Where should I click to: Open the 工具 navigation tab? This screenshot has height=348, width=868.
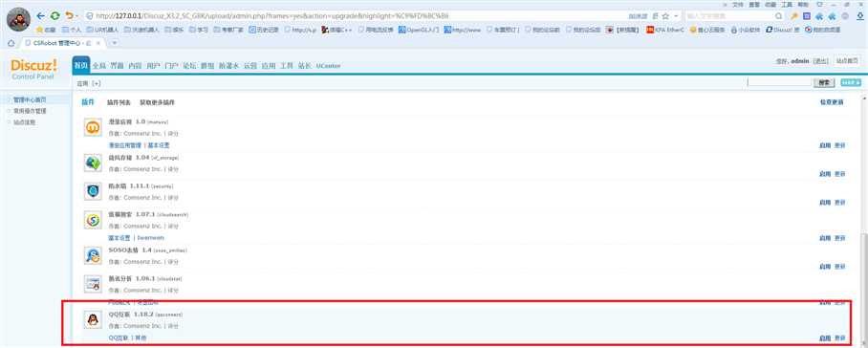[x=286, y=65]
